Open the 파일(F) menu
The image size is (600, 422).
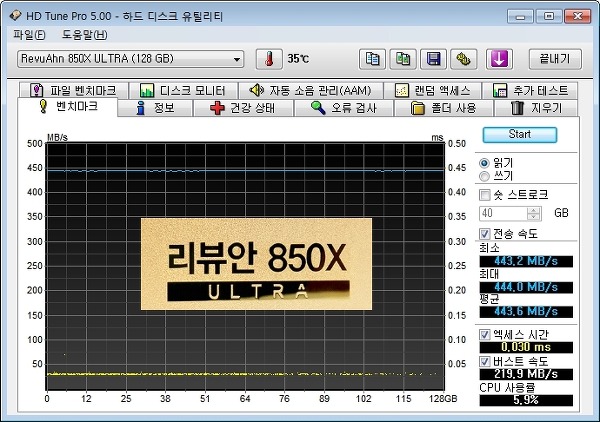tap(29, 35)
